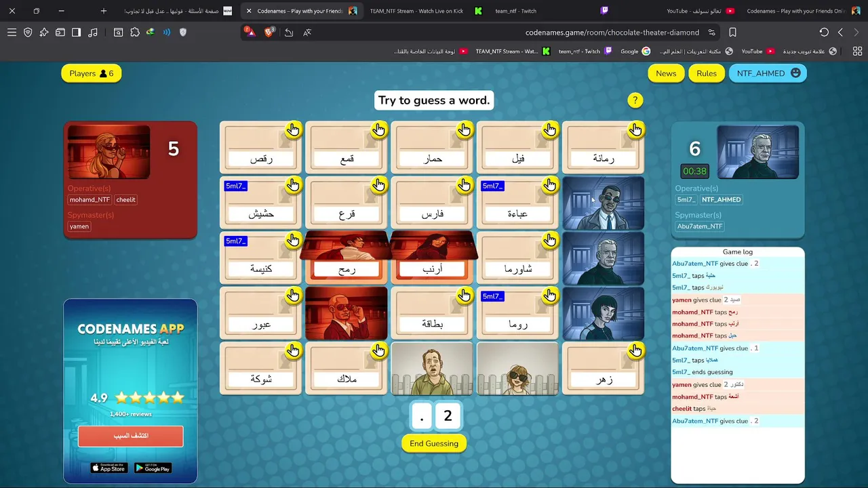Image resolution: width=868 pixels, height=488 pixels.
Task: Switch to YouTube تعالو نسولف tab
Action: click(700, 11)
